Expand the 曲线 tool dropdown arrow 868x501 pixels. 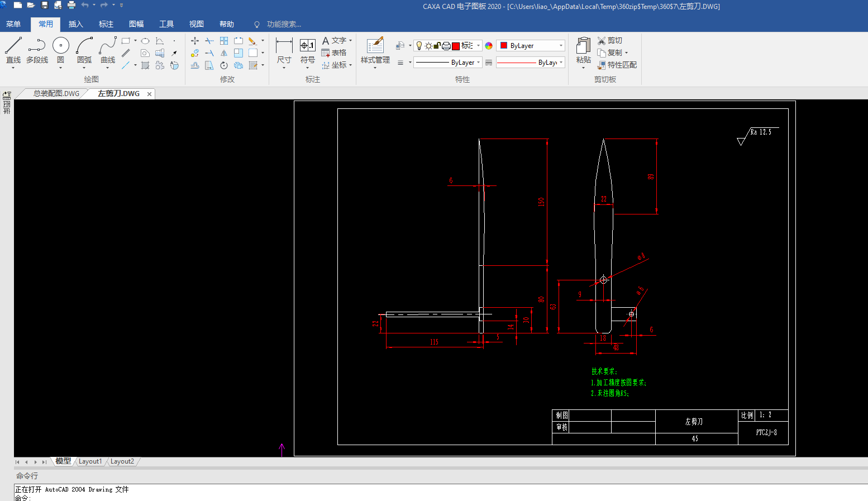[x=108, y=68]
